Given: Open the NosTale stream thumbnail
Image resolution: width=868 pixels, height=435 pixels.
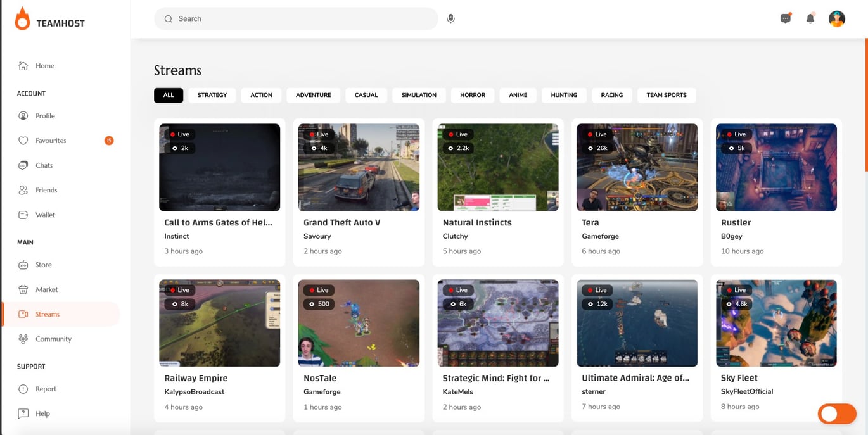Looking at the screenshot, I should pos(359,323).
